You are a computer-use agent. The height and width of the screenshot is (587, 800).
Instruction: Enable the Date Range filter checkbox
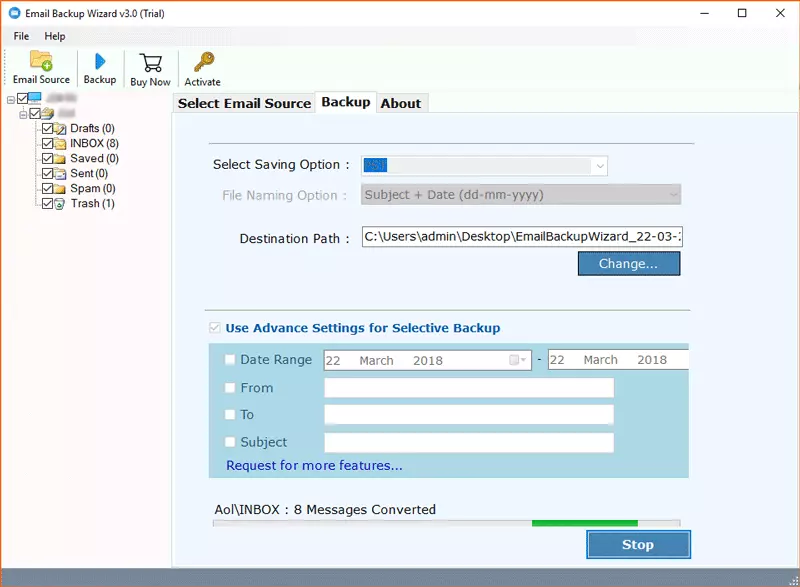pyautogui.click(x=230, y=360)
